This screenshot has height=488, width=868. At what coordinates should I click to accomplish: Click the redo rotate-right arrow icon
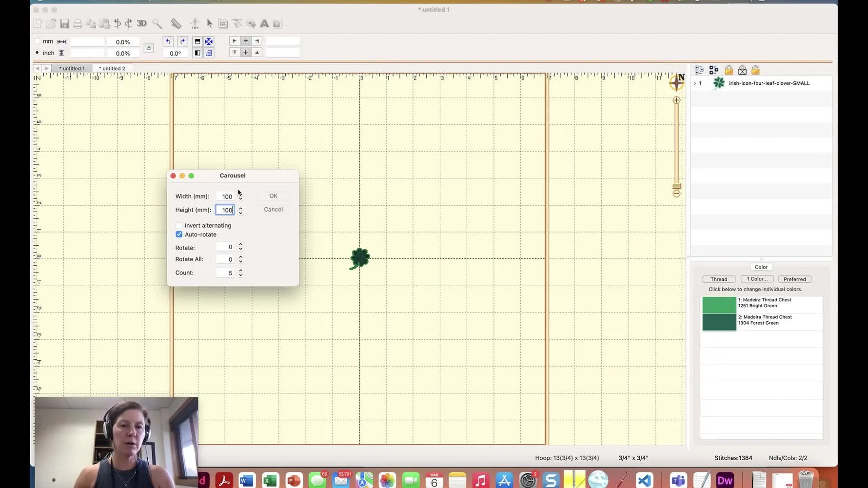pos(182,41)
